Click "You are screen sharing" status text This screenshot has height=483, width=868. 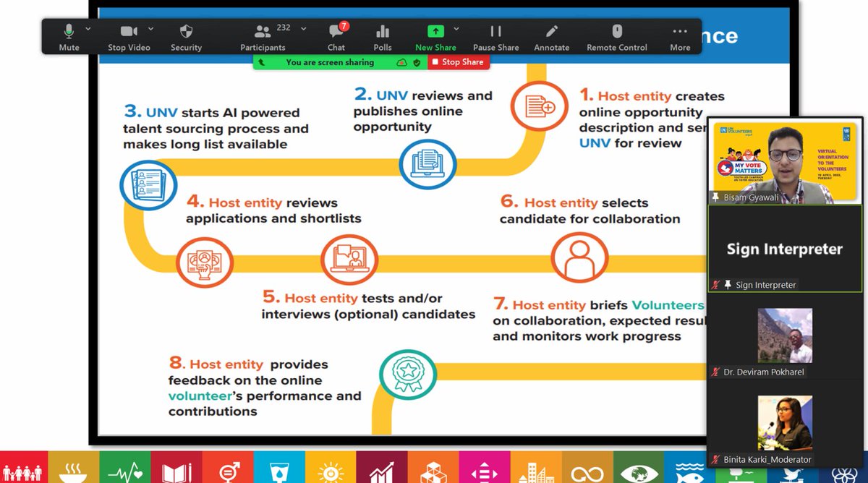330,62
